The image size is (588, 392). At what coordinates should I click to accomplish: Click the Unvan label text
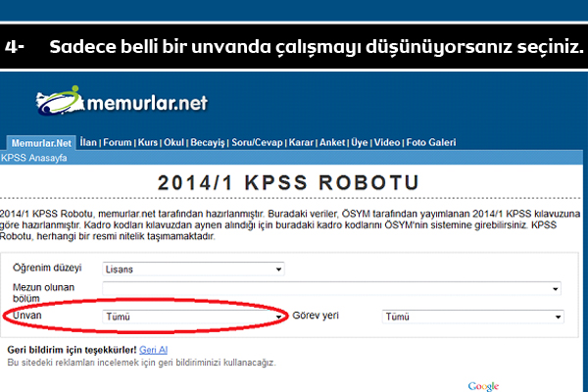pos(27,316)
